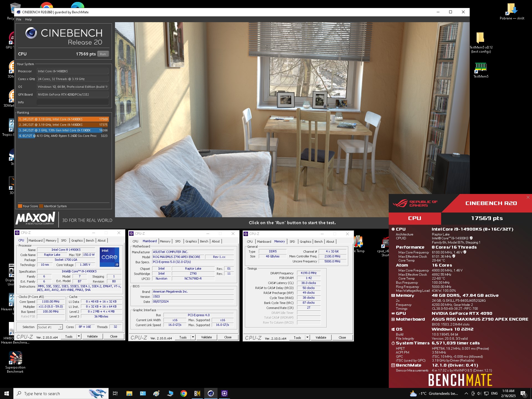
Task: Expand Tools arrow in CPU-Z Memory window
Action: (307, 337)
